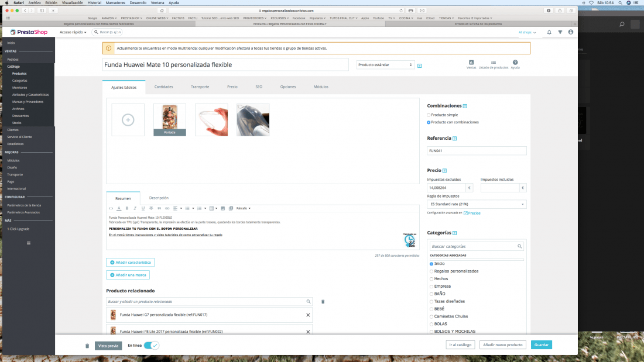Open Ayuda help icon

coord(515,64)
